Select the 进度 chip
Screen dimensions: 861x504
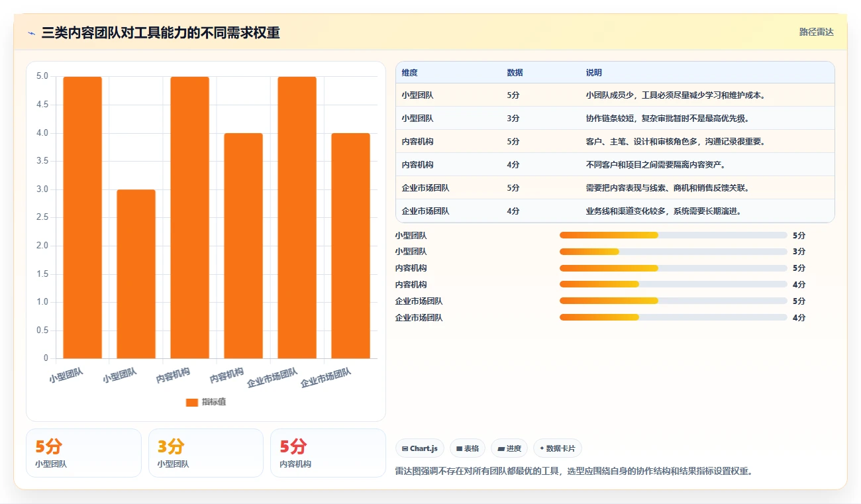click(x=509, y=448)
